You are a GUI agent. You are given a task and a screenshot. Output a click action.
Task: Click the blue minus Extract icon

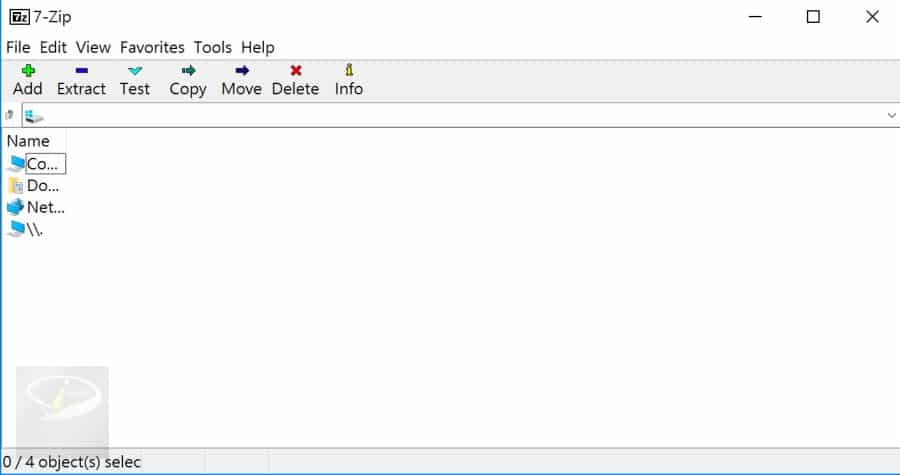(82, 71)
